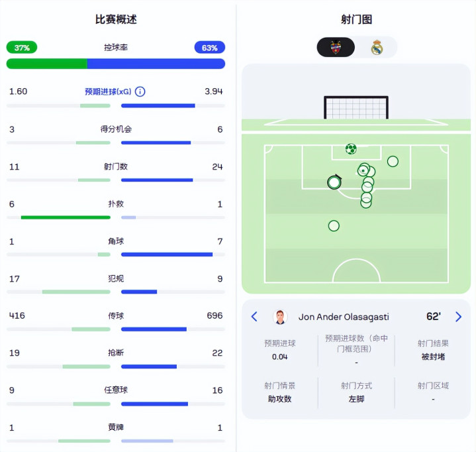This screenshot has width=476, height=452.
Task: Go to the previous shot arrow
Action: point(254,317)
